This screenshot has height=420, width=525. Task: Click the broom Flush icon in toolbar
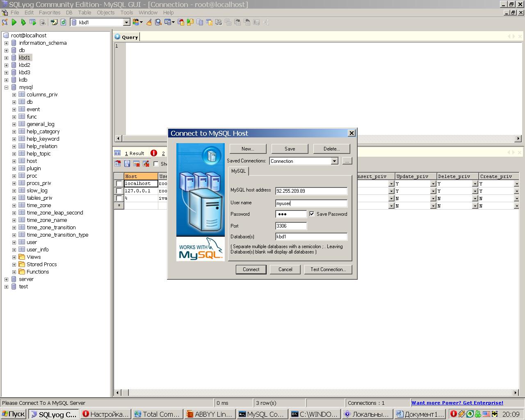pyautogui.click(x=149, y=23)
